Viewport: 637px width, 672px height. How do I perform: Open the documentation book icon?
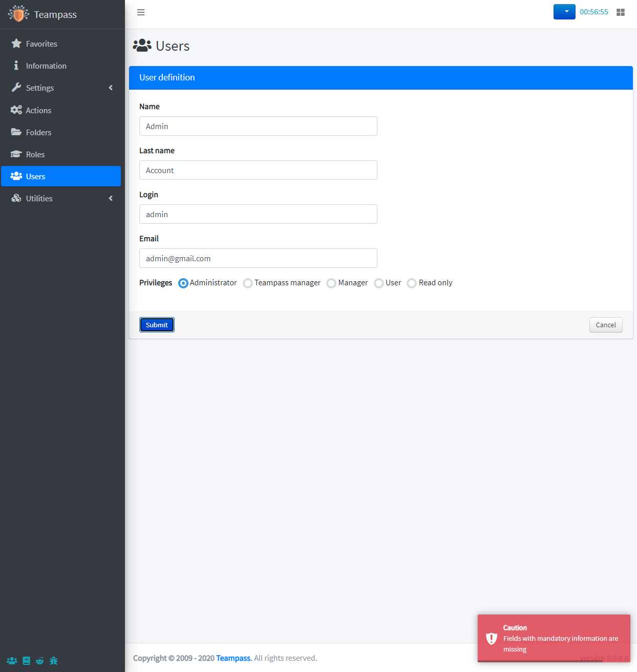click(x=26, y=661)
